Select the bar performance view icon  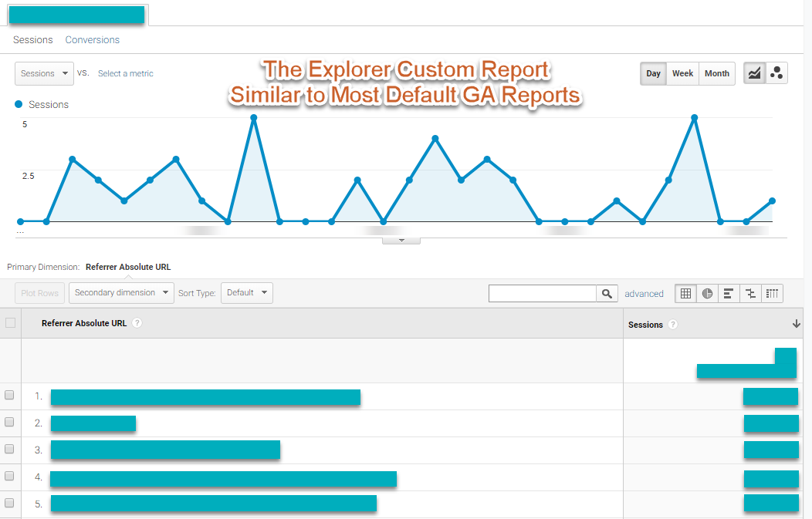pyautogui.click(x=729, y=294)
